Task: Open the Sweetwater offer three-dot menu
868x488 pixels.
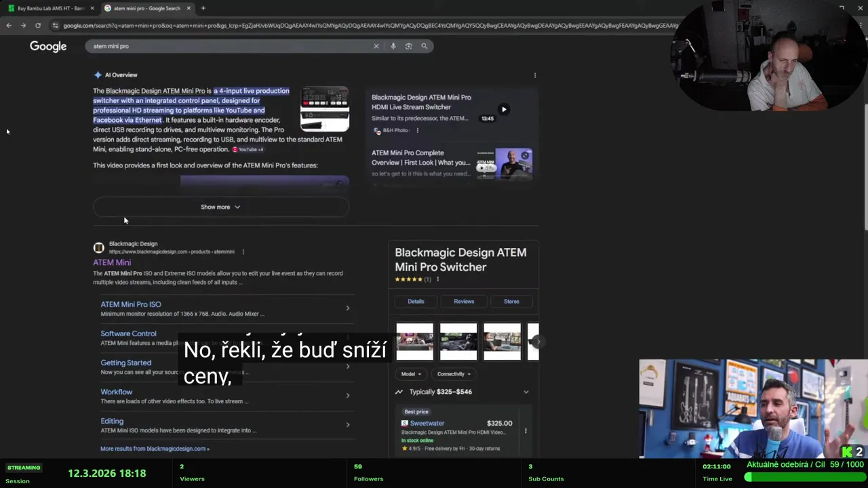Action: pos(525,431)
